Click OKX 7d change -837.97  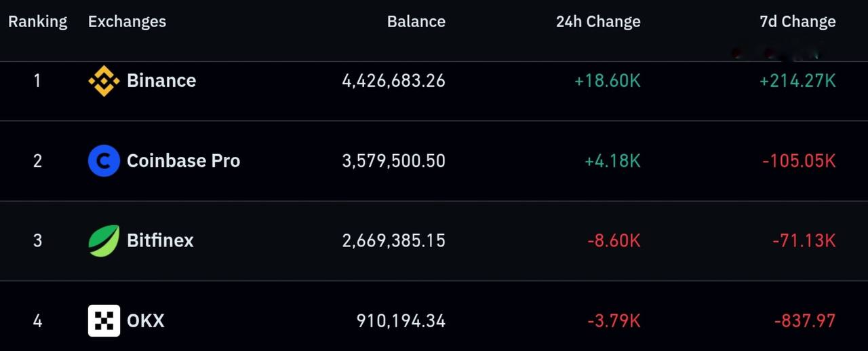coord(804,320)
